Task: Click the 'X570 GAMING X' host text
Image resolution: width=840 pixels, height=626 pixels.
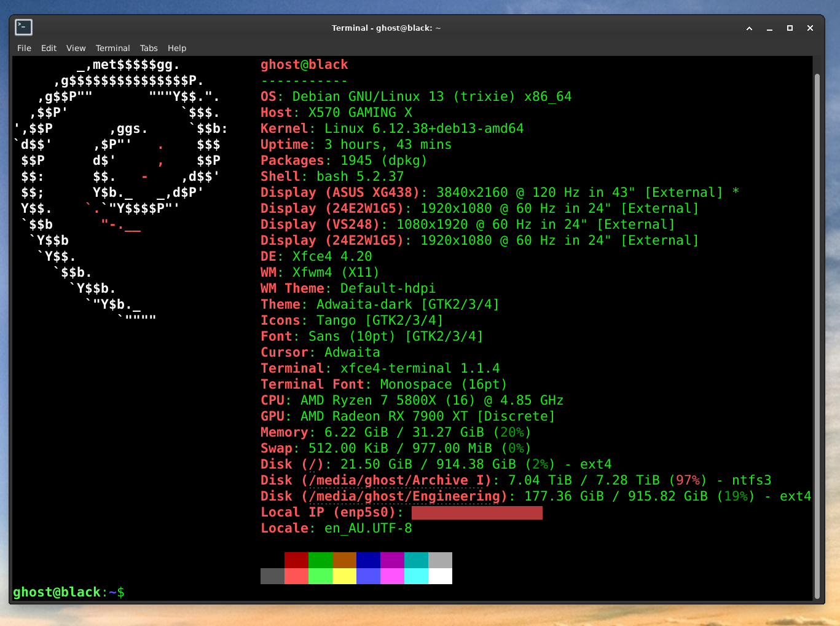Action: tap(360, 113)
